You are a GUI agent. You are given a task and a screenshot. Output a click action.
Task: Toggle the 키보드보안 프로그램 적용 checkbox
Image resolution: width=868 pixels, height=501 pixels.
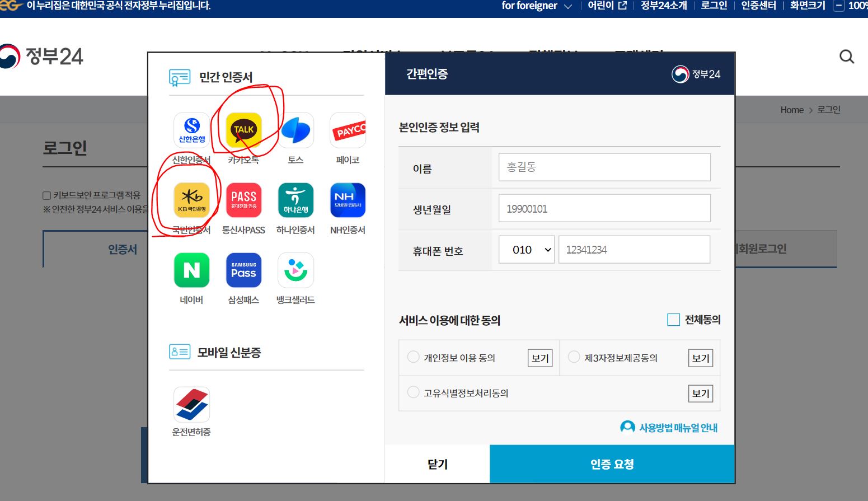pos(47,195)
